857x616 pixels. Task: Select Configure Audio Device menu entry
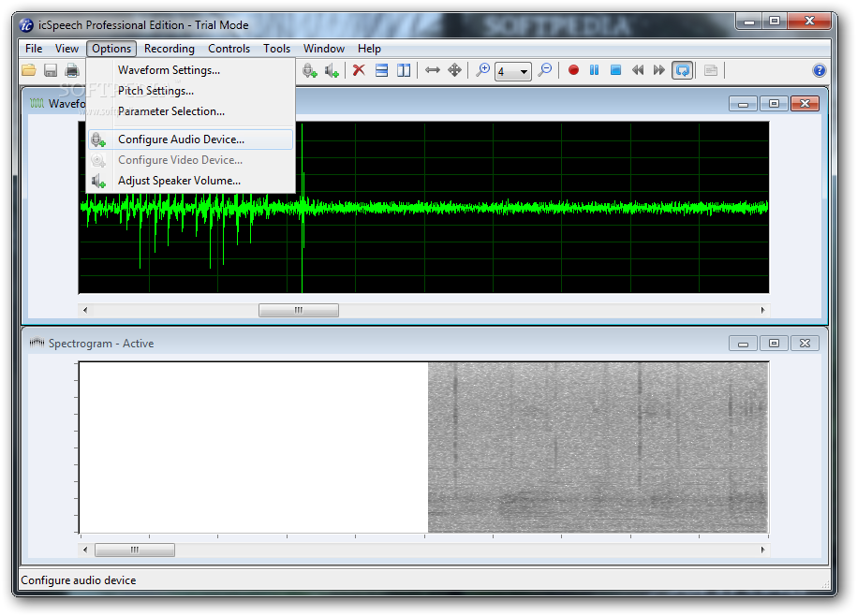point(191,139)
